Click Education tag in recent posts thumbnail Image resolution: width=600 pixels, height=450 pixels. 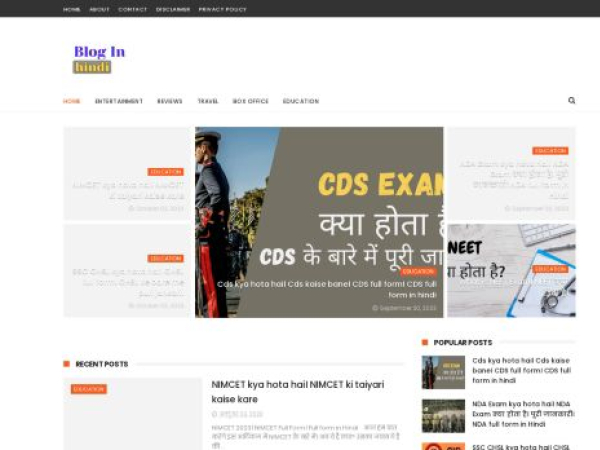point(89,389)
